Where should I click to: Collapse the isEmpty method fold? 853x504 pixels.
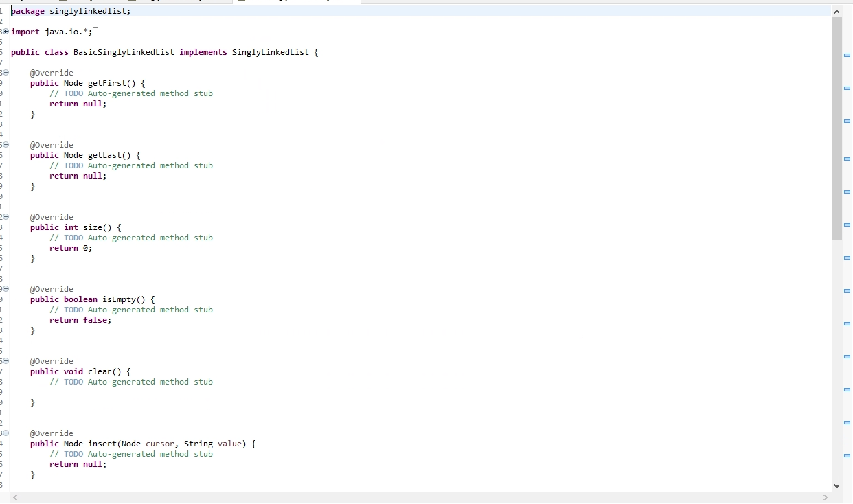point(5,288)
